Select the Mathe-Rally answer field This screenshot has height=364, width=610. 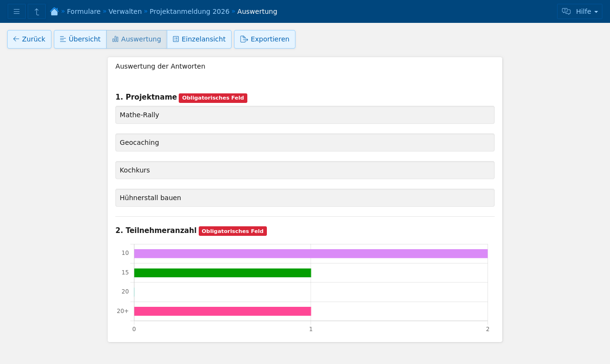tap(305, 115)
